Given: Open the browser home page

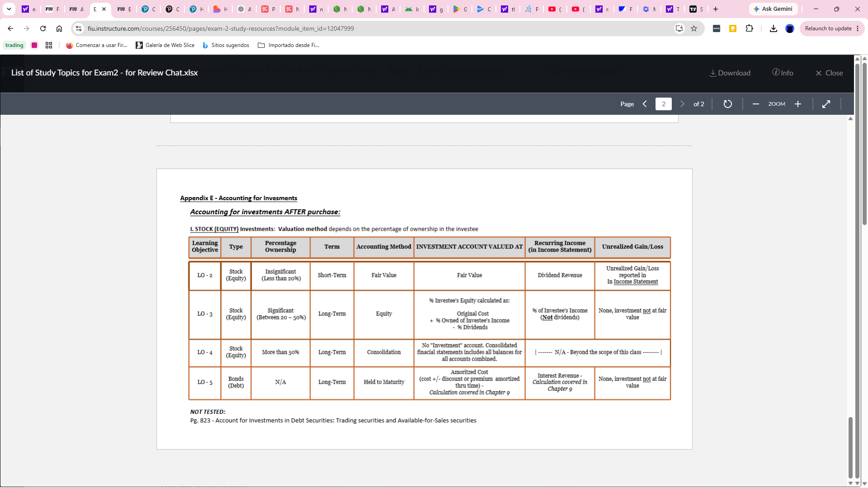Looking at the screenshot, I should coord(59,28).
